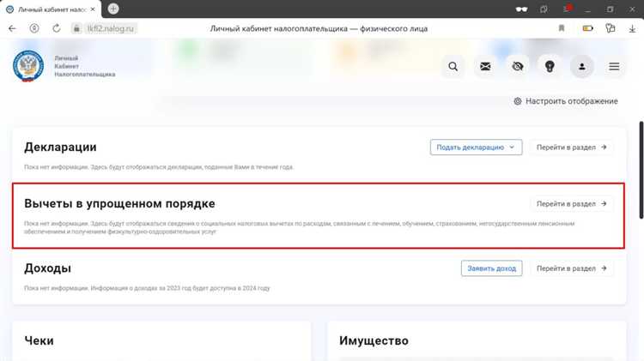Click the Чеки card heading
This screenshot has width=644, height=361.
click(x=39, y=340)
